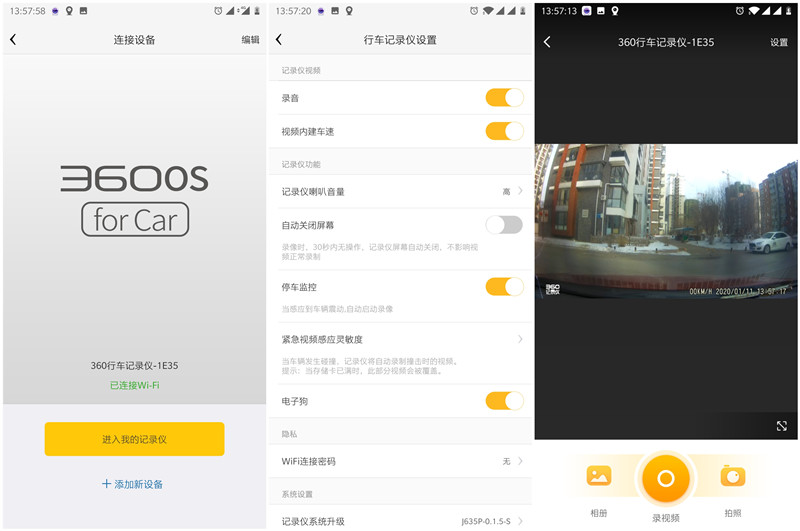Tap the 高 volume value
This screenshot has width=800, height=531.
(506, 191)
